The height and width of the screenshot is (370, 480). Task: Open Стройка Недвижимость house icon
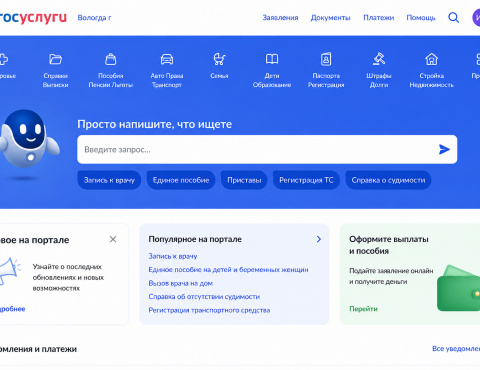431,59
